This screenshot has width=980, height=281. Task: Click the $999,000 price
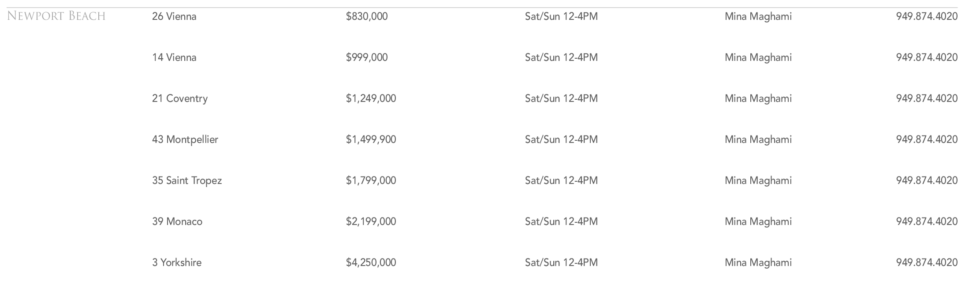coord(367,58)
